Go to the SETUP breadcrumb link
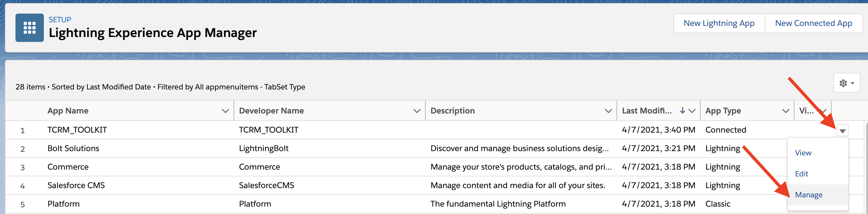Viewport: 868px width, 214px height. pos(60,19)
